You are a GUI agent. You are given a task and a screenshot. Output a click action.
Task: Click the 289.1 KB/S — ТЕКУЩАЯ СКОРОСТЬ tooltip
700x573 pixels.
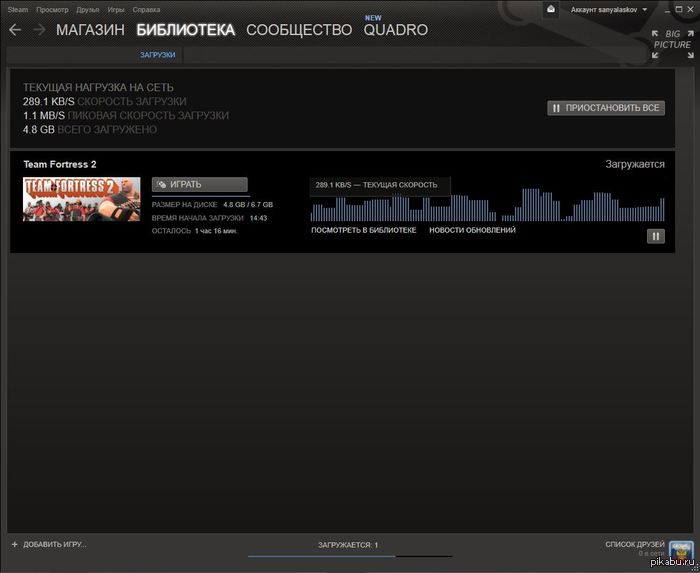point(380,186)
